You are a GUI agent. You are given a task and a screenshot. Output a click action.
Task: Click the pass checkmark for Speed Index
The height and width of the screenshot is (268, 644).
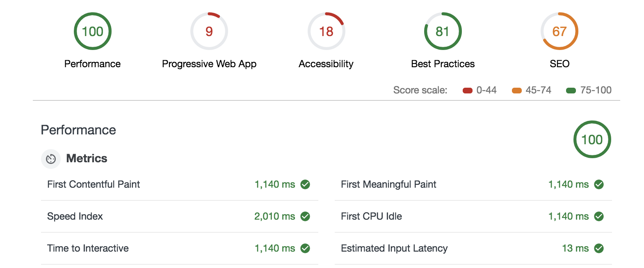[305, 216]
